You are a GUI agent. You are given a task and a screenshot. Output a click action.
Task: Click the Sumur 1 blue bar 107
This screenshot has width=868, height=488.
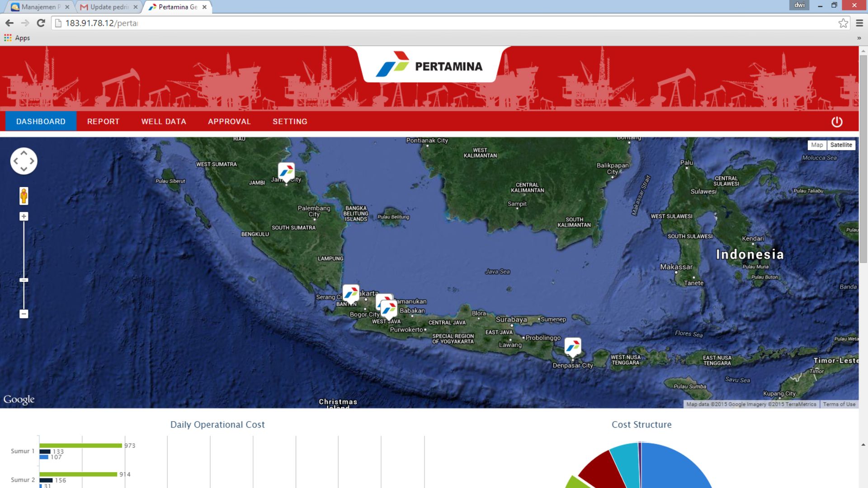(x=44, y=457)
